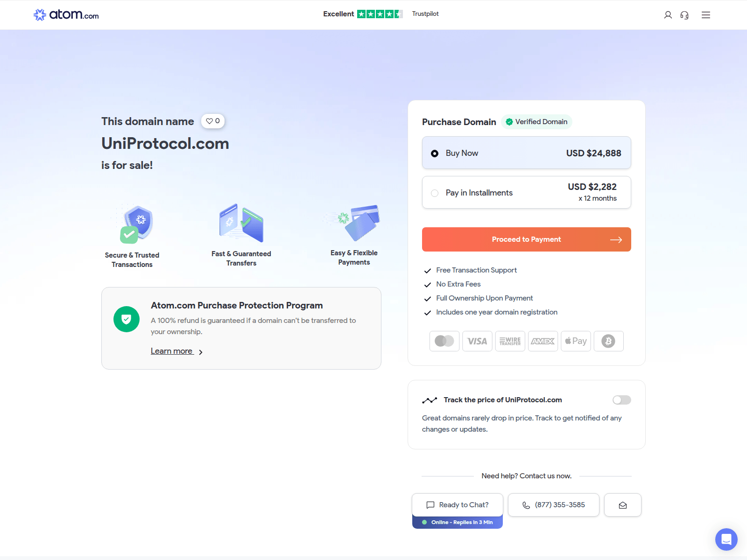Call the (877) 355-3585 phone button

[x=553, y=505]
